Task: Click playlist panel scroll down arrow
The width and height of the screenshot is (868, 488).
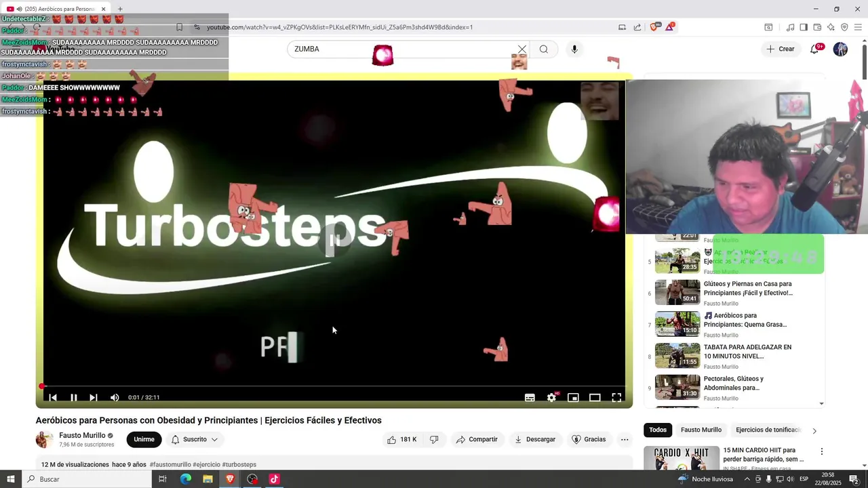Action: [821, 404]
